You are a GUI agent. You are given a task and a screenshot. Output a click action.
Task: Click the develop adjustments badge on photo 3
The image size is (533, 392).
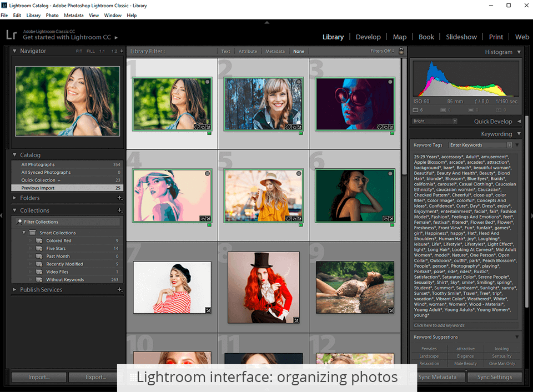[392, 127]
